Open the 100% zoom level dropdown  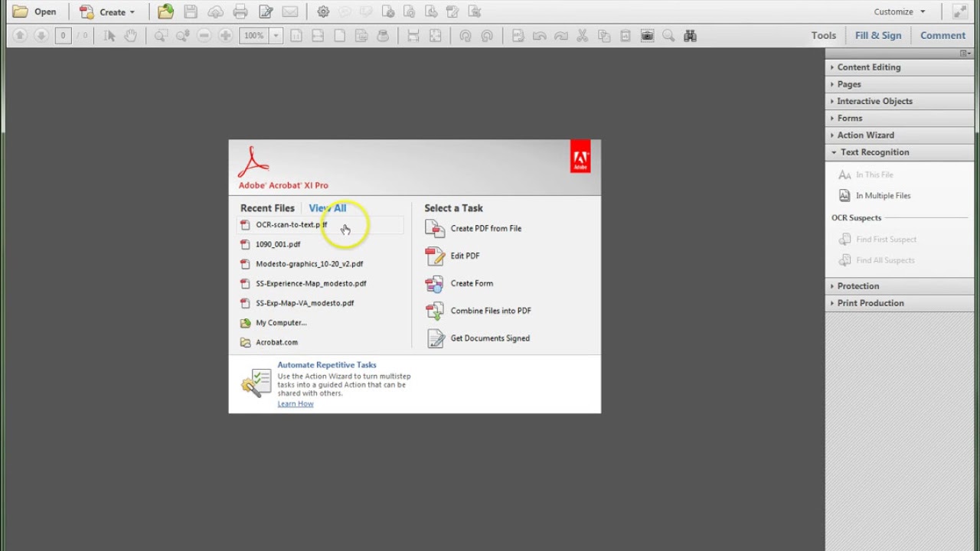(x=276, y=35)
